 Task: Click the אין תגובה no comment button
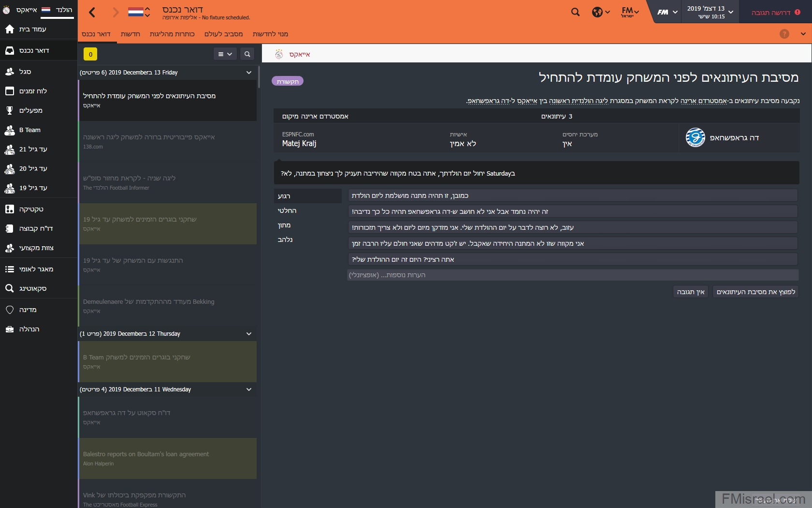coord(691,292)
